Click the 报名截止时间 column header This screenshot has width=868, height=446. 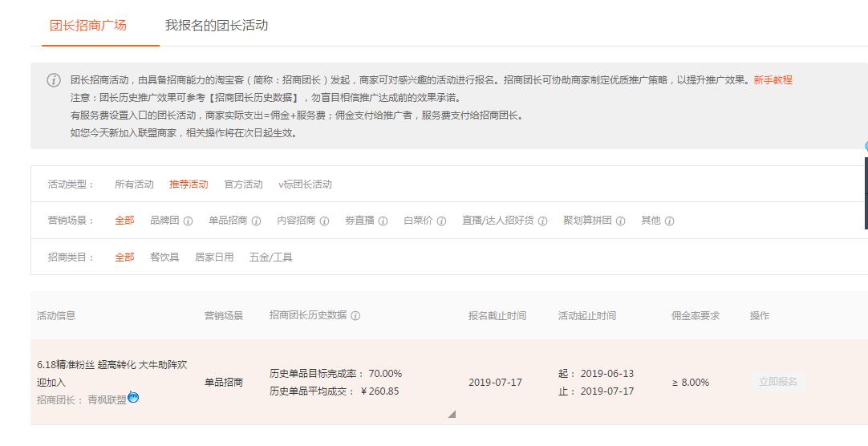coord(497,315)
